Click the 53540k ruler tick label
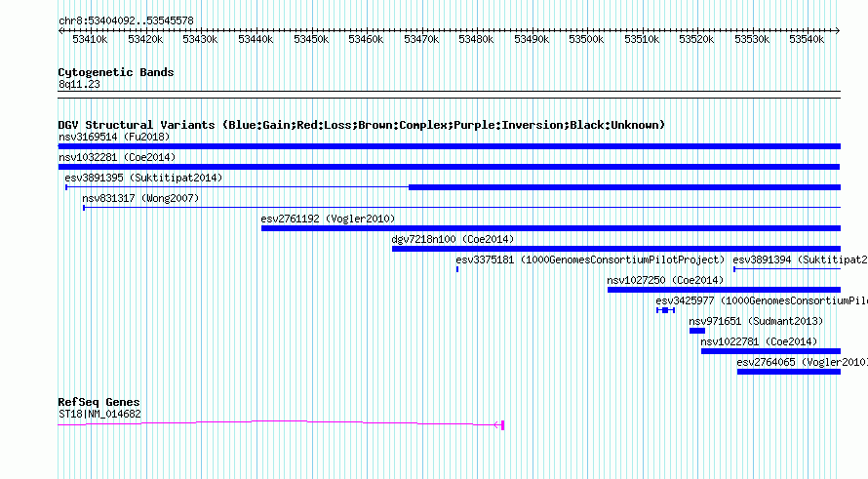Viewport: 868px width, 479px height. (807, 39)
